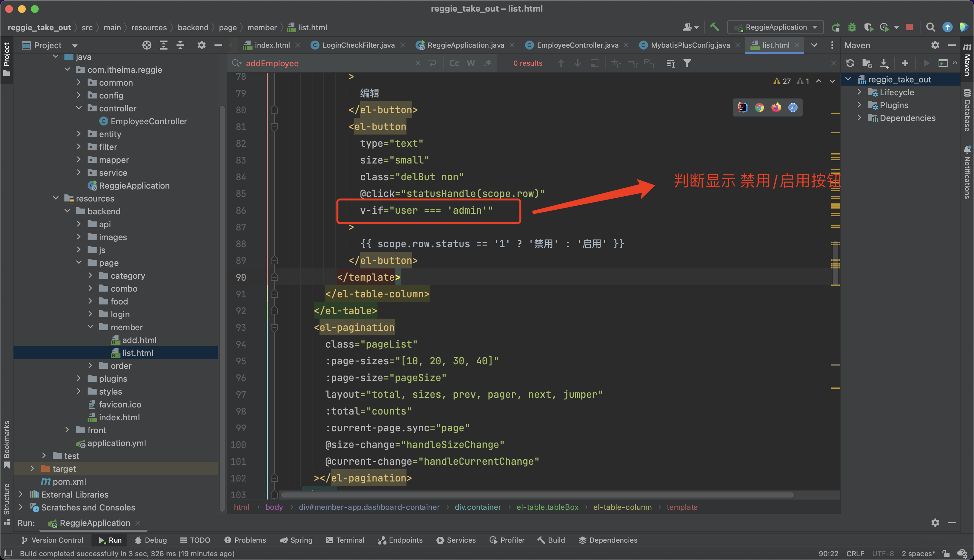Image resolution: width=974 pixels, height=560 pixels.
Task: Click Reload Maven projects icon
Action: [x=850, y=63]
